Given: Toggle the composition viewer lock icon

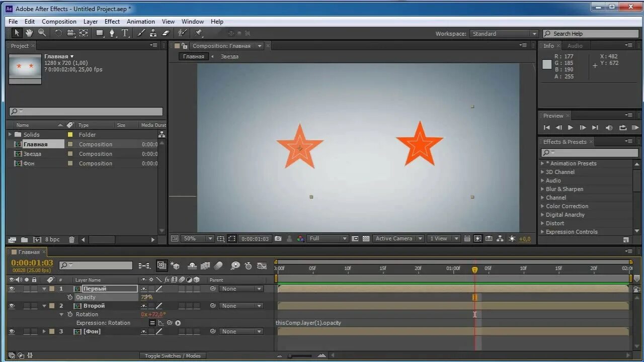Looking at the screenshot, I should pyautogui.click(x=184, y=46).
